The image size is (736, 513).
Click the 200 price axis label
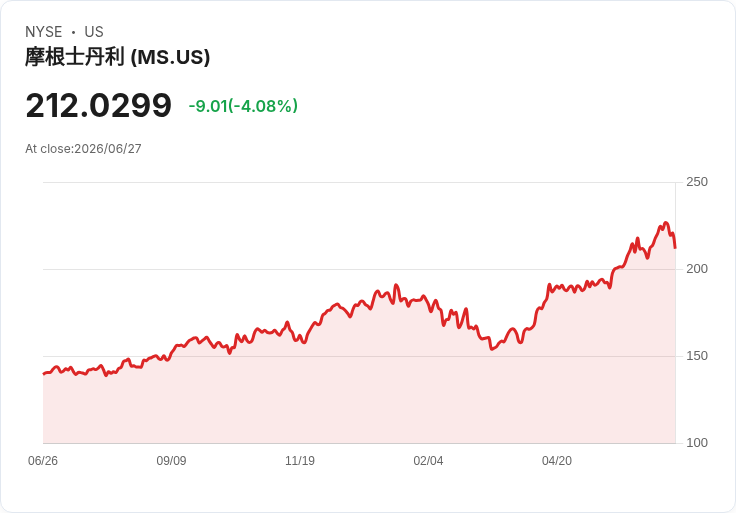[x=697, y=269]
